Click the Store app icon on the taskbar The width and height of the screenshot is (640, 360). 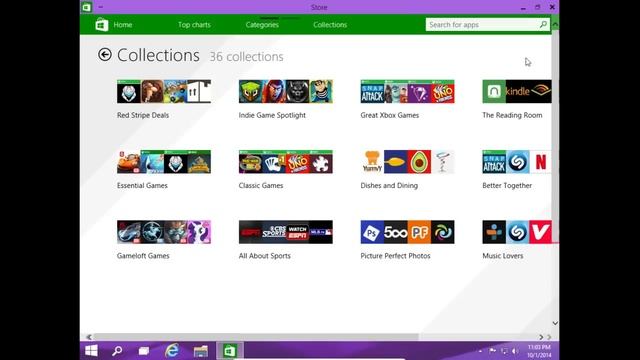pos(229,351)
